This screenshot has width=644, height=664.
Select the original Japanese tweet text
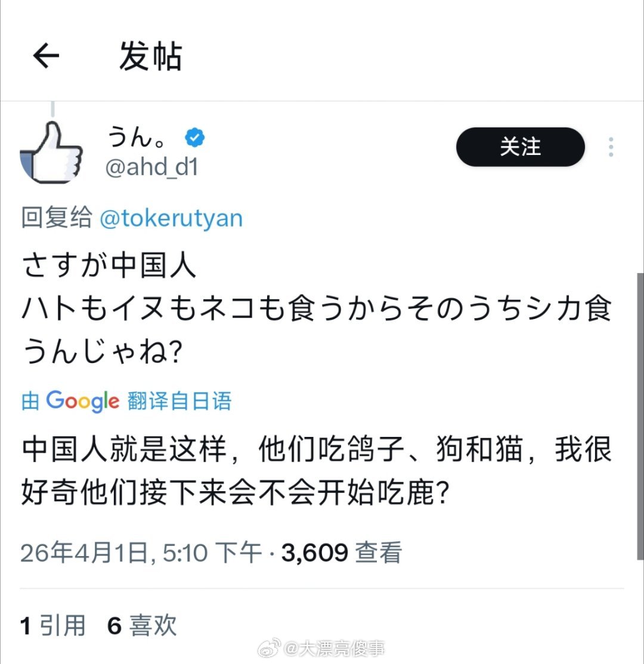pos(317,309)
